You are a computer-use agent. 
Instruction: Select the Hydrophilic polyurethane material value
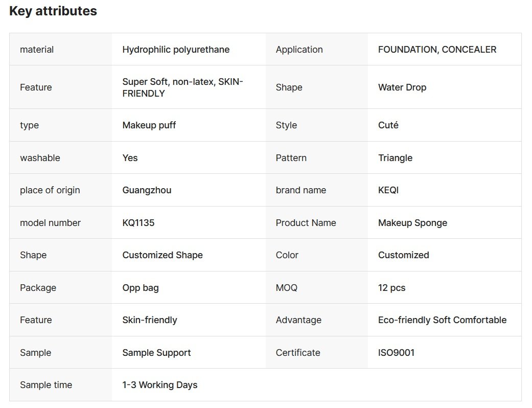[176, 50]
